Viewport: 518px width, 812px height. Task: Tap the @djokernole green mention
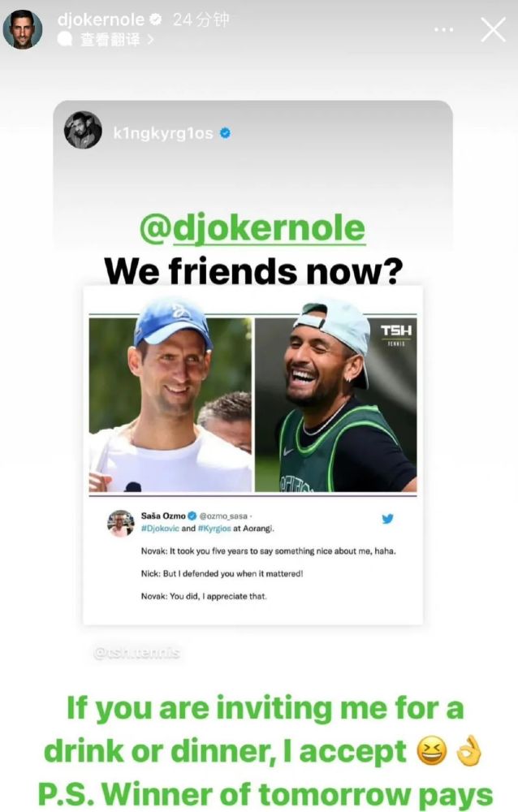point(253,228)
